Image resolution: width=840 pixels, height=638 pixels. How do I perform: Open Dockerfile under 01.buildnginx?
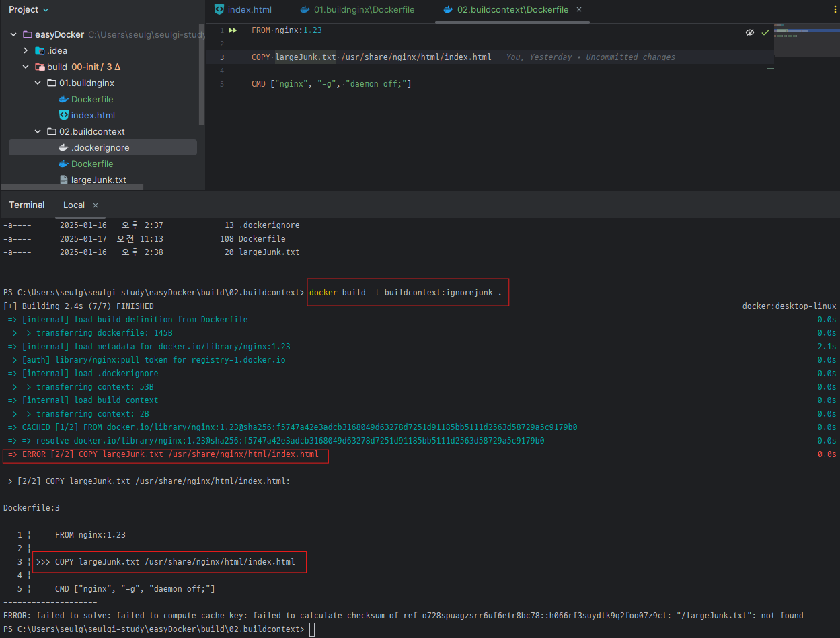tap(92, 99)
